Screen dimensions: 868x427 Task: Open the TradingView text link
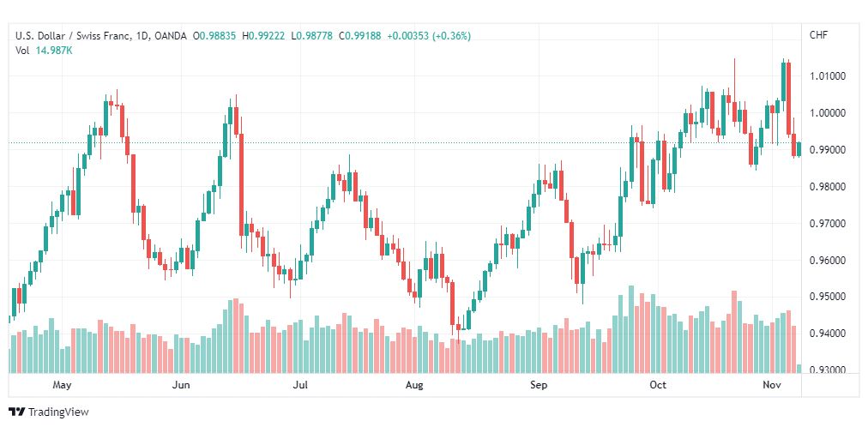(x=58, y=412)
